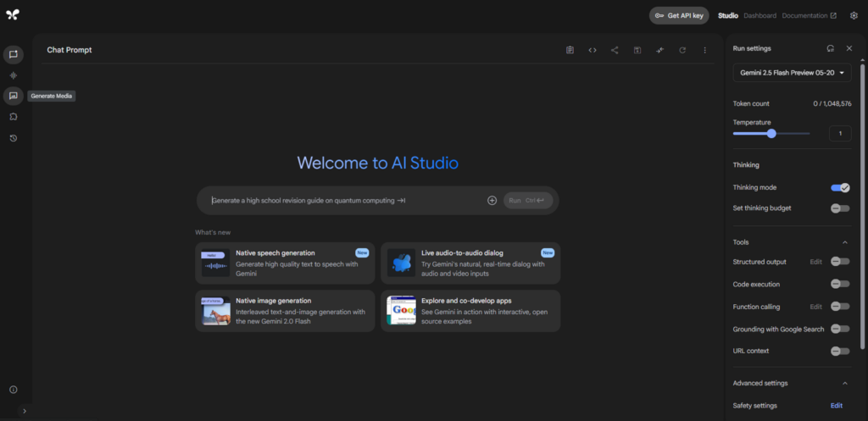
Task: Toggle Thinking mode switch off
Action: (x=840, y=187)
